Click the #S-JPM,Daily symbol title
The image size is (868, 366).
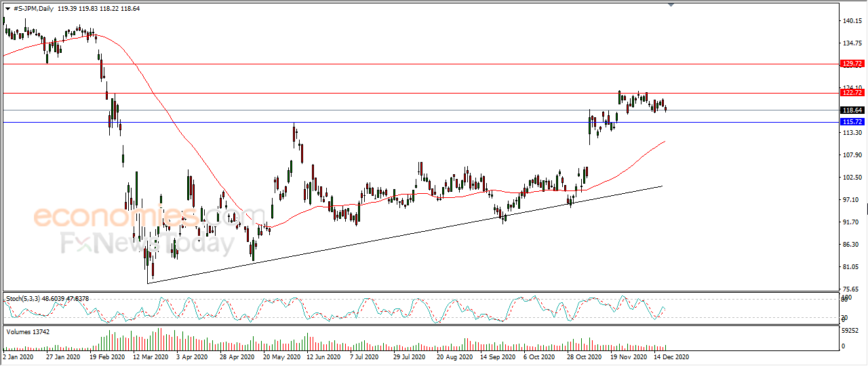coord(35,8)
